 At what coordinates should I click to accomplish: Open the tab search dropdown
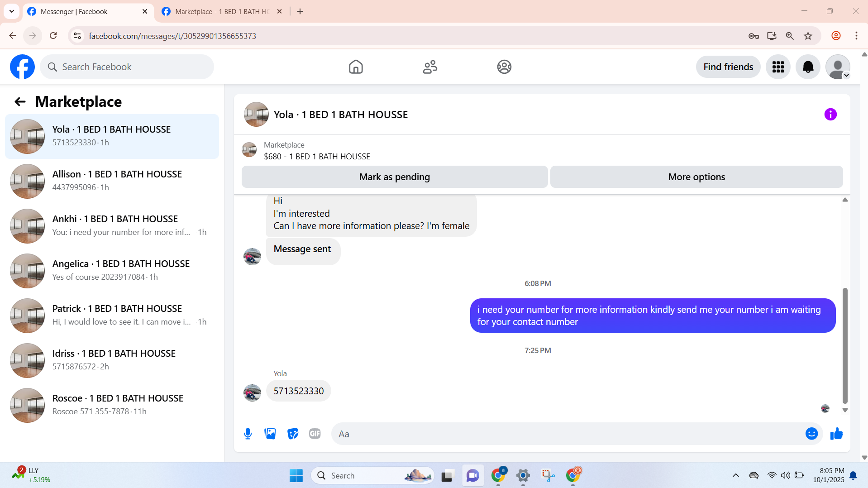(x=12, y=11)
